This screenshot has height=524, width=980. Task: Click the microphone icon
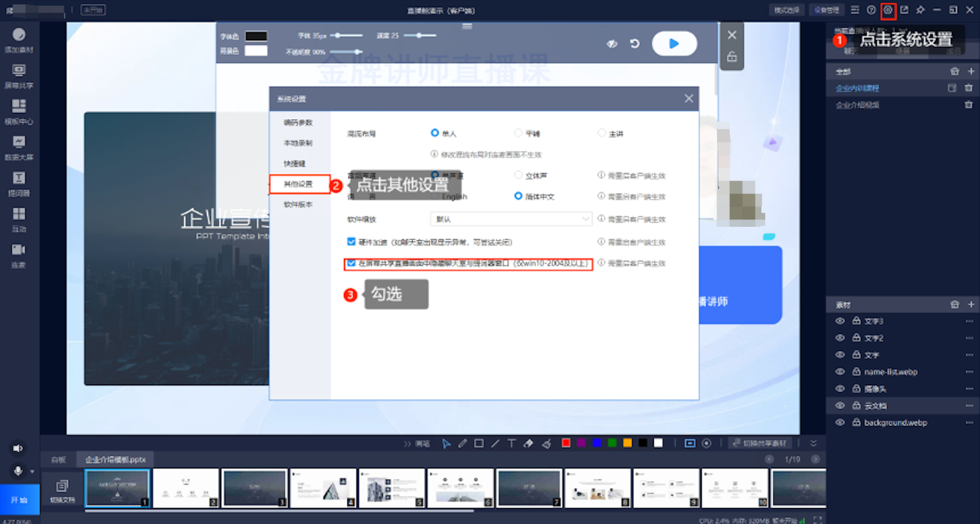pyautogui.click(x=18, y=471)
